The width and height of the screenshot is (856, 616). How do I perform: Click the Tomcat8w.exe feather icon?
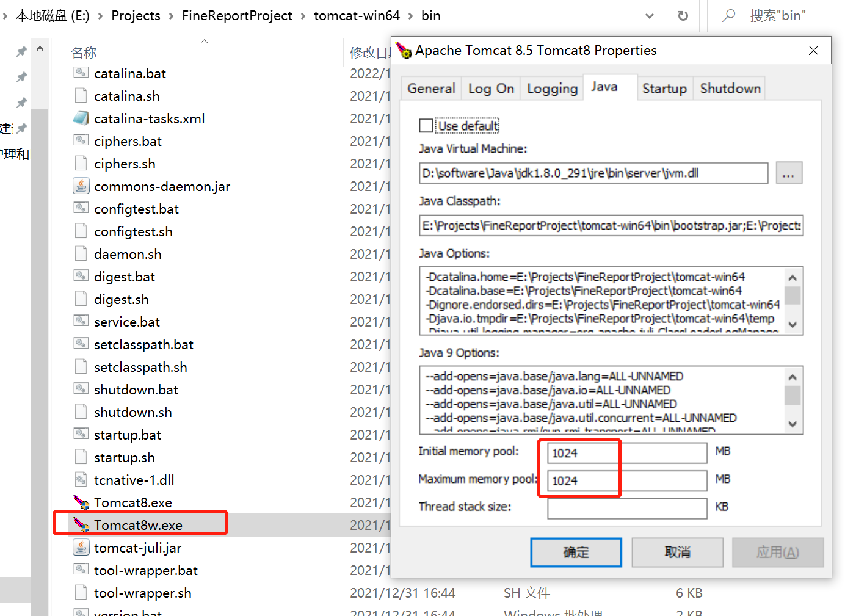pyautogui.click(x=81, y=524)
